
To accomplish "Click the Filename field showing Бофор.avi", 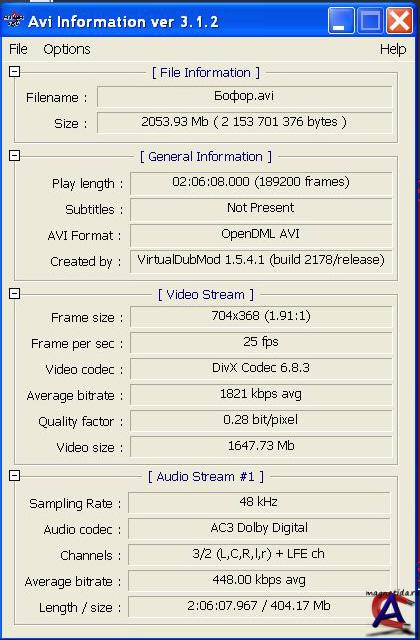I will [244, 96].
